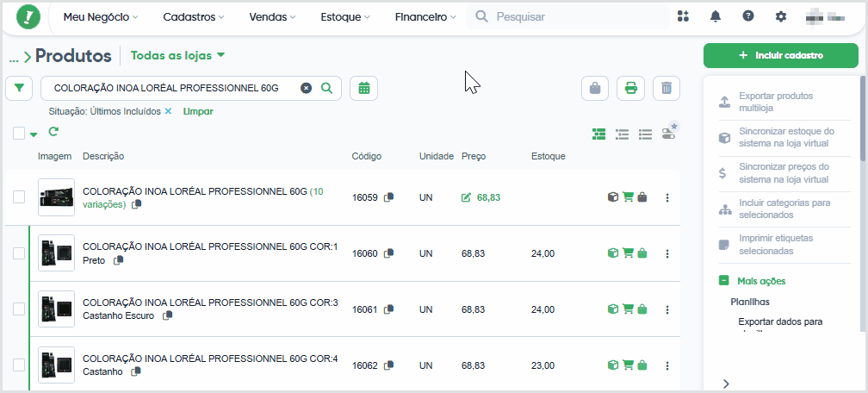Collapse the Mais ações section
The height and width of the screenshot is (393, 868).
(724, 280)
